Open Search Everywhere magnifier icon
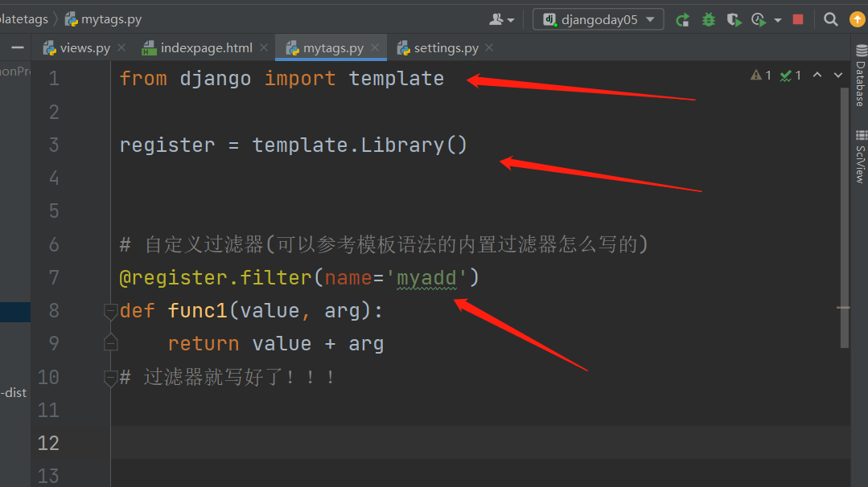Viewport: 868px width, 487px height. 830,20
